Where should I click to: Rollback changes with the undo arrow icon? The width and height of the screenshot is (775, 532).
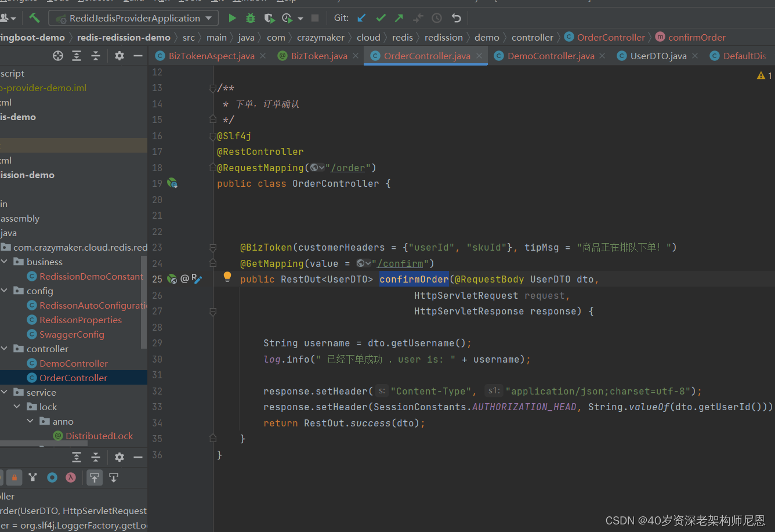[x=457, y=18]
